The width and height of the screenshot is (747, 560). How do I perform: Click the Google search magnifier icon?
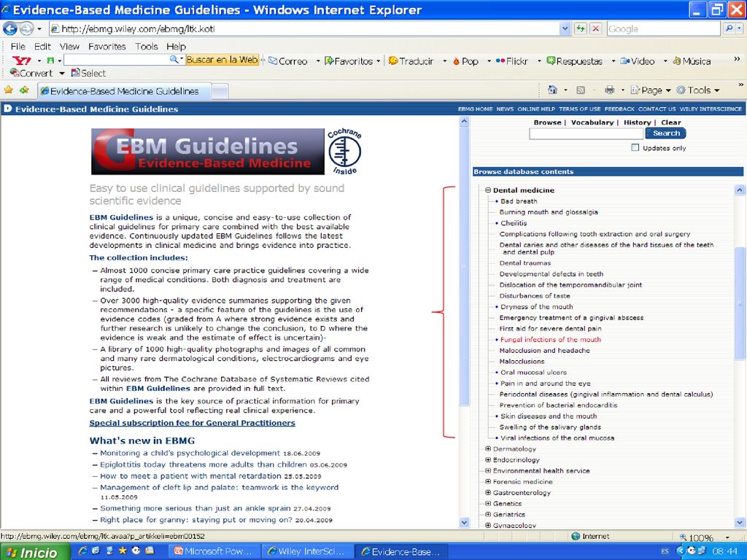(x=729, y=28)
